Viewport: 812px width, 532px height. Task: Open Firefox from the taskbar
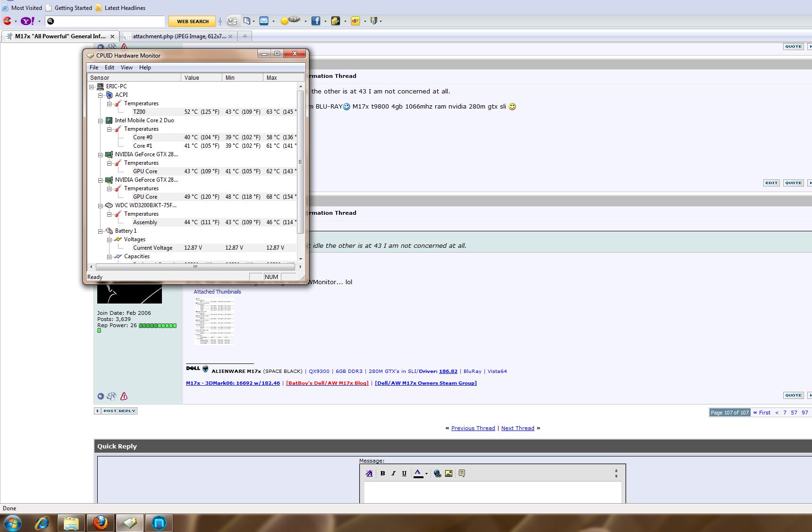100,523
